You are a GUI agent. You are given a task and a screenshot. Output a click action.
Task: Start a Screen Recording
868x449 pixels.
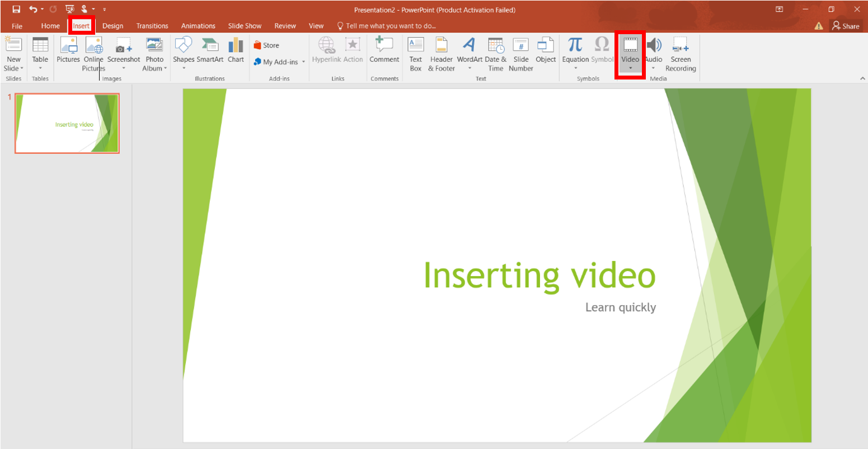[681, 54]
